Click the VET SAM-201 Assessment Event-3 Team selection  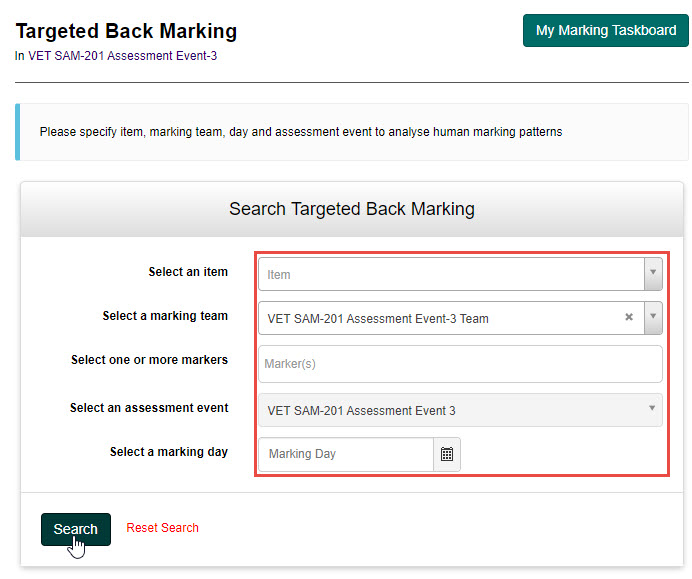click(378, 319)
